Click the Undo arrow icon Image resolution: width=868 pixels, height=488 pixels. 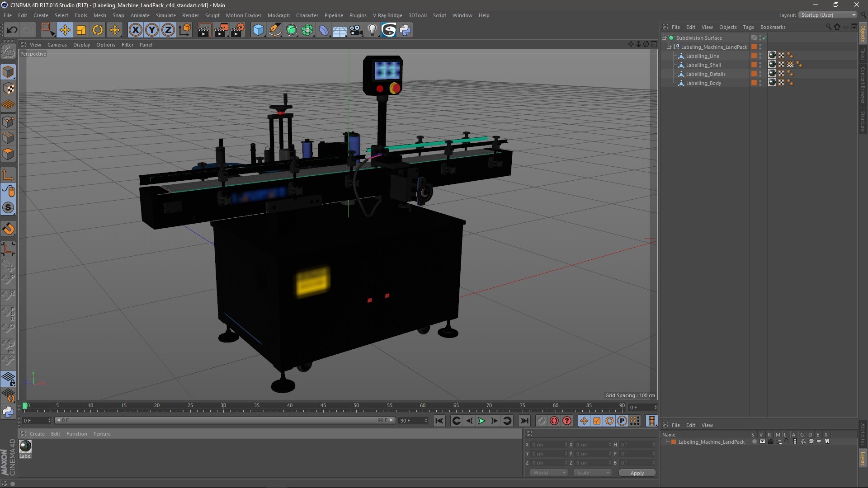coord(12,30)
